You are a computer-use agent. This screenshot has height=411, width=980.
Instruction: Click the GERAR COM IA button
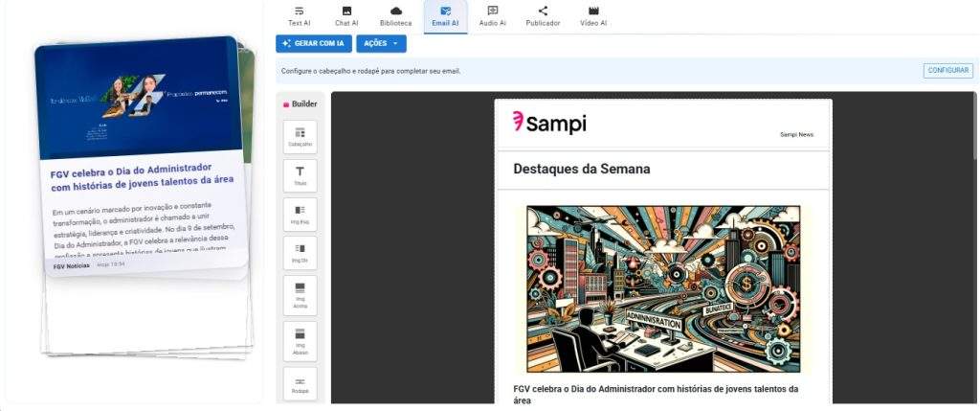(x=313, y=44)
